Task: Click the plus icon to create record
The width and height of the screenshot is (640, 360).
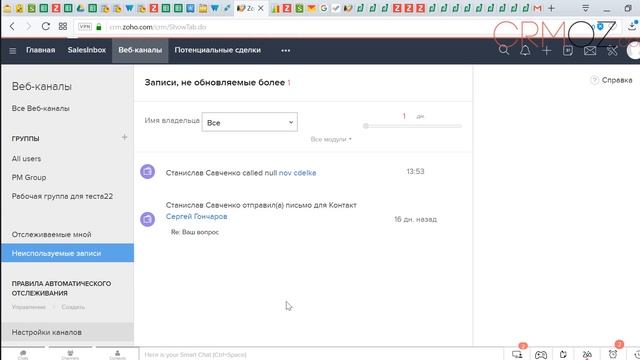Action: [x=546, y=51]
